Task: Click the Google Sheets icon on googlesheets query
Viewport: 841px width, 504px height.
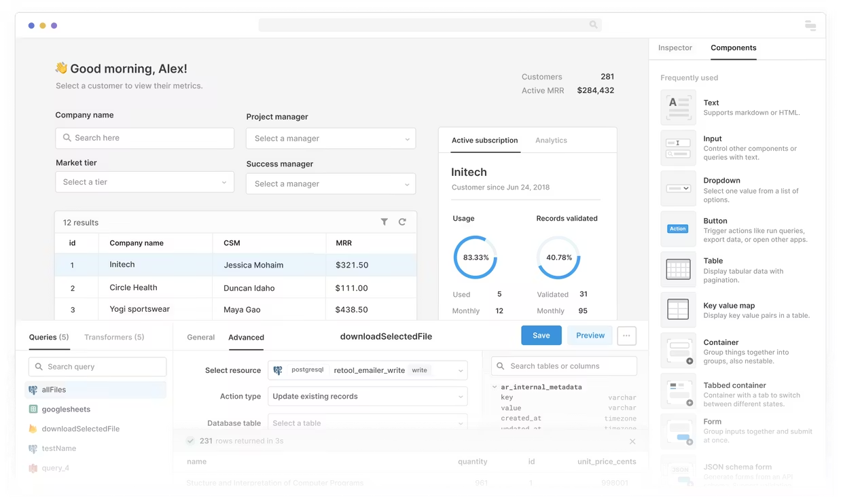Action: [35, 409]
